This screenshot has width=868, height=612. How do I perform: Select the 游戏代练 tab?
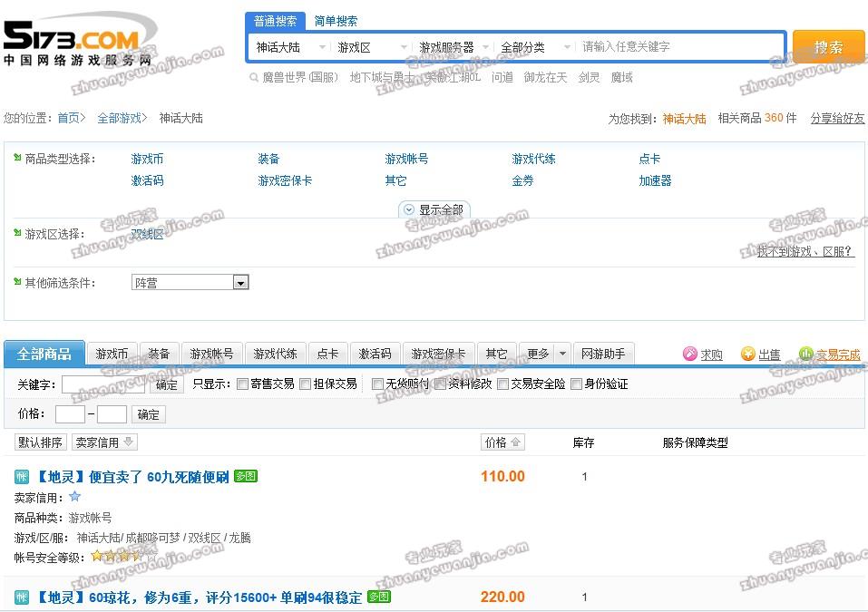pos(275,354)
